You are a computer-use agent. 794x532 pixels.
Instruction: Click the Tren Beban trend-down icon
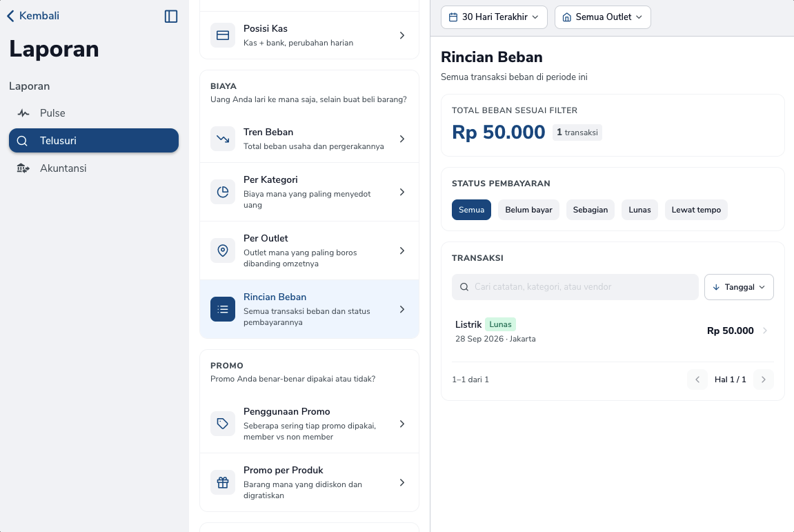[223, 139]
